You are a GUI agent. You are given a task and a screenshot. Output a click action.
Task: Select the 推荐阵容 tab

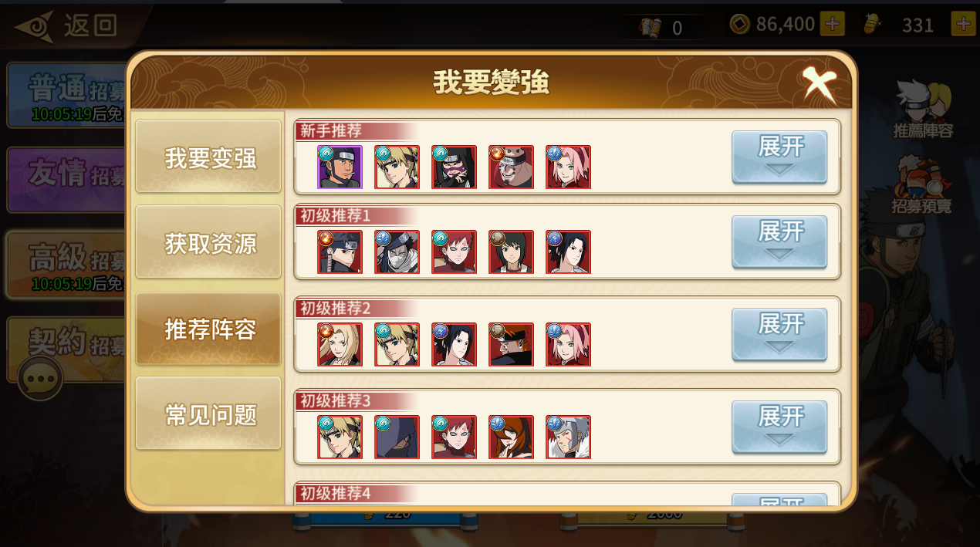point(208,329)
